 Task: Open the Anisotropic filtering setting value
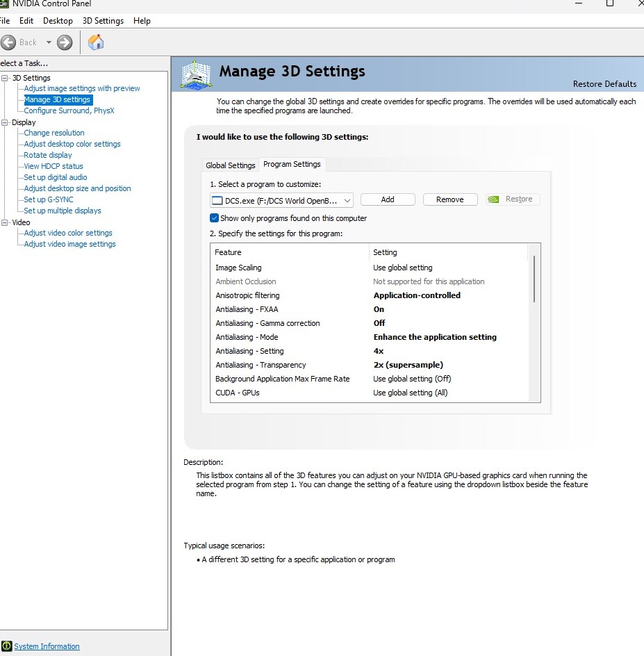(417, 295)
